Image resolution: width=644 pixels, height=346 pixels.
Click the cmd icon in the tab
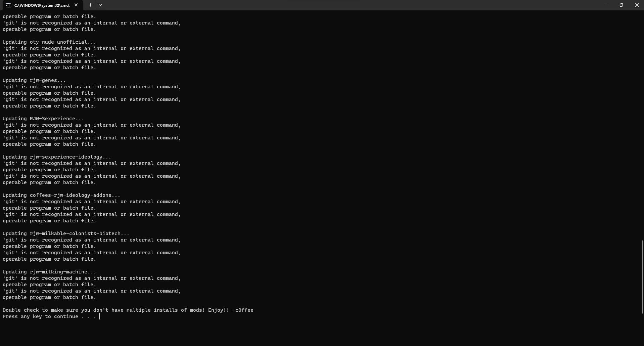coord(8,5)
